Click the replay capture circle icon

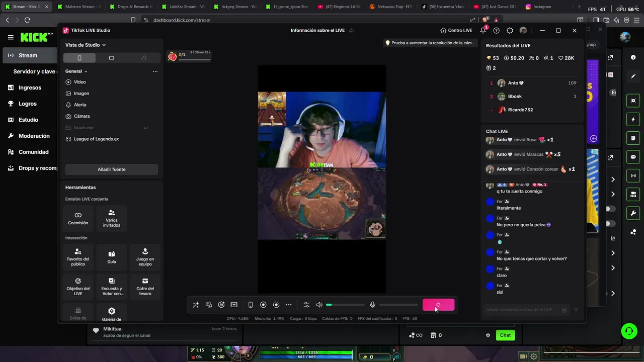coord(276,305)
